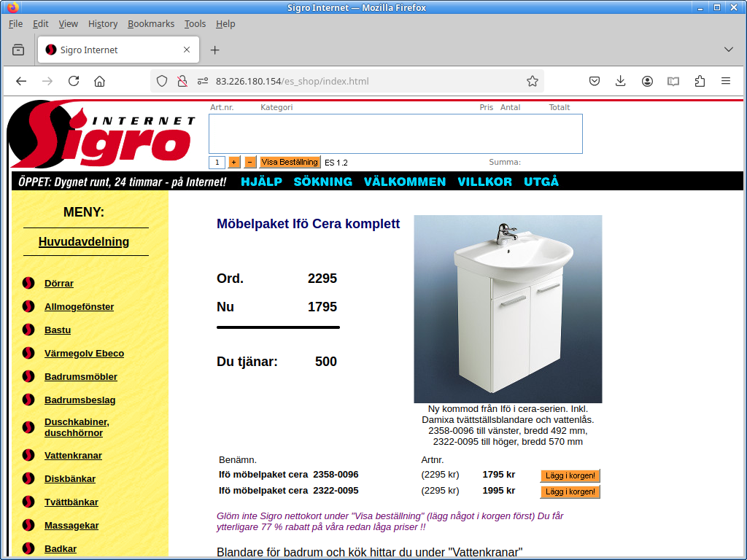Open the Extensions puzzle icon

point(700,81)
